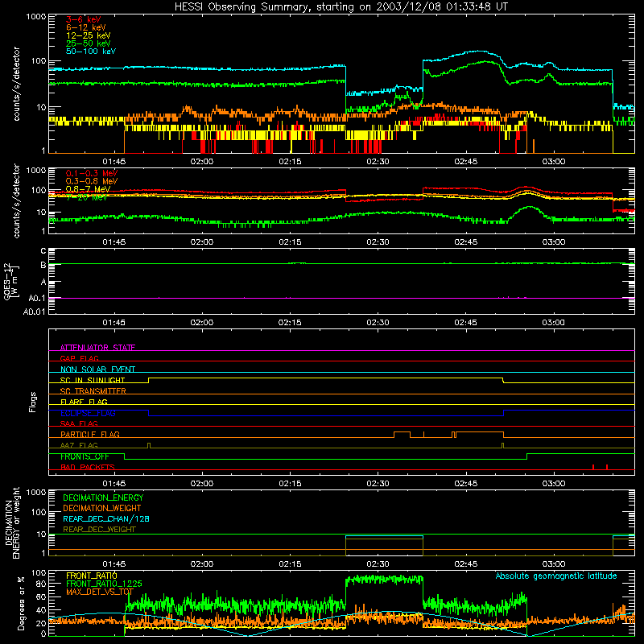Click the '80' tick on the Degrees axis
The image size is (644, 644).
click(x=41, y=583)
